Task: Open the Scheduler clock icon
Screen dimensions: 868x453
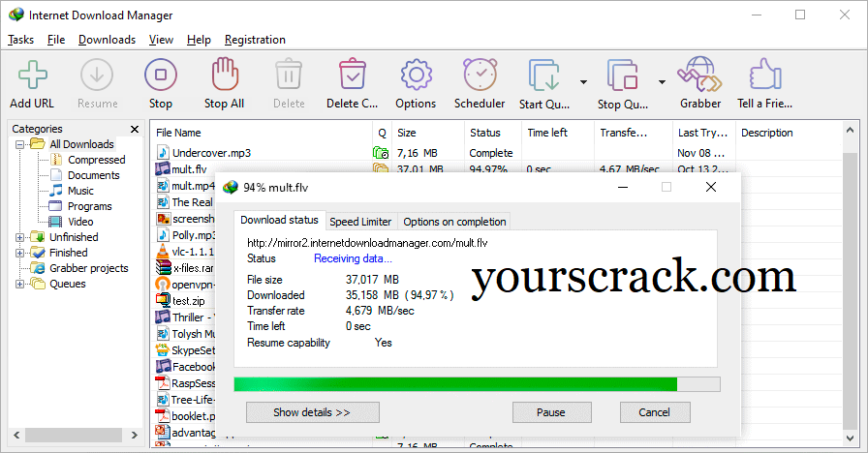Action: (480, 74)
